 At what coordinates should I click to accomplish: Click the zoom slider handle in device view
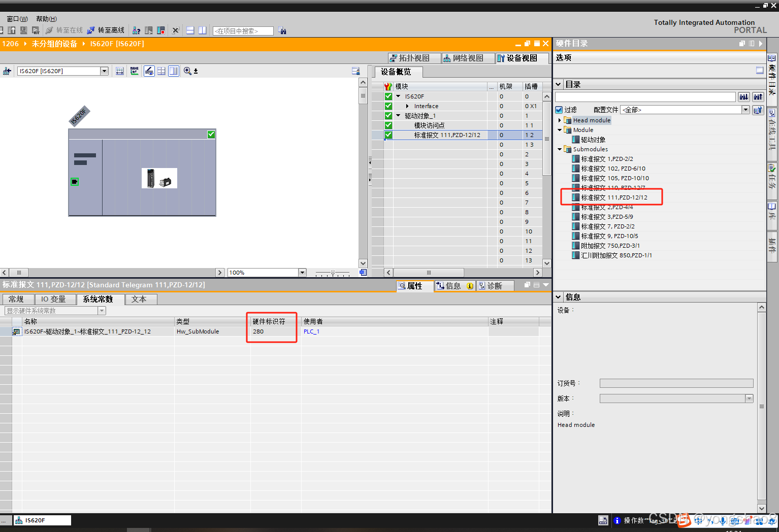333,273
